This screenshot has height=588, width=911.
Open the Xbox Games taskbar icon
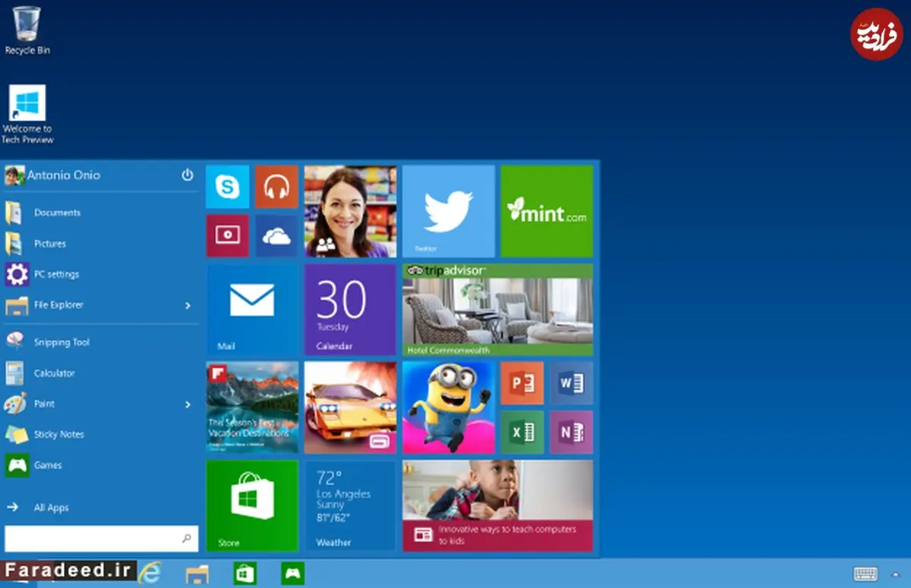click(292, 574)
